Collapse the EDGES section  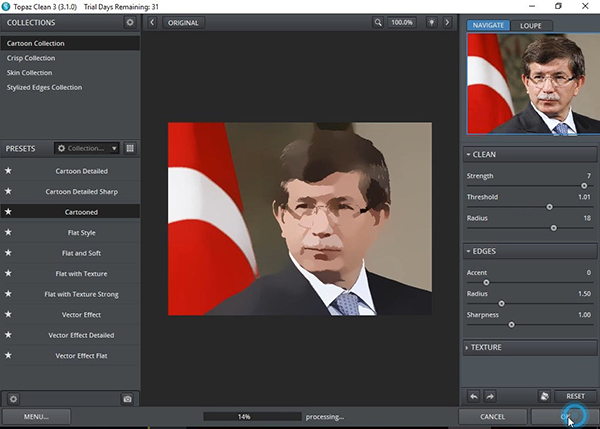click(530, 251)
